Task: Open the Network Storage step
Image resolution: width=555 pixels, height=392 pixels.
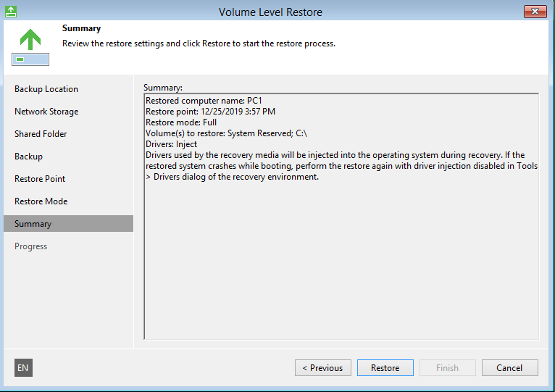Action: (46, 112)
